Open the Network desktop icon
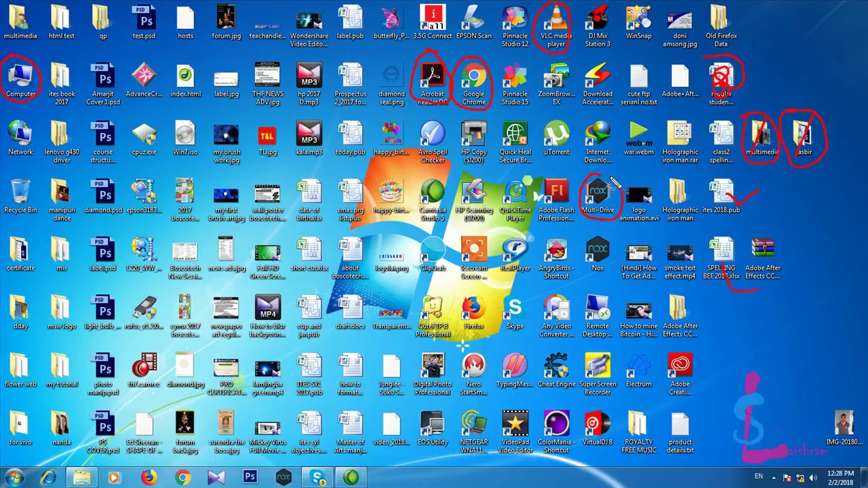This screenshot has height=488, width=868. (x=20, y=138)
